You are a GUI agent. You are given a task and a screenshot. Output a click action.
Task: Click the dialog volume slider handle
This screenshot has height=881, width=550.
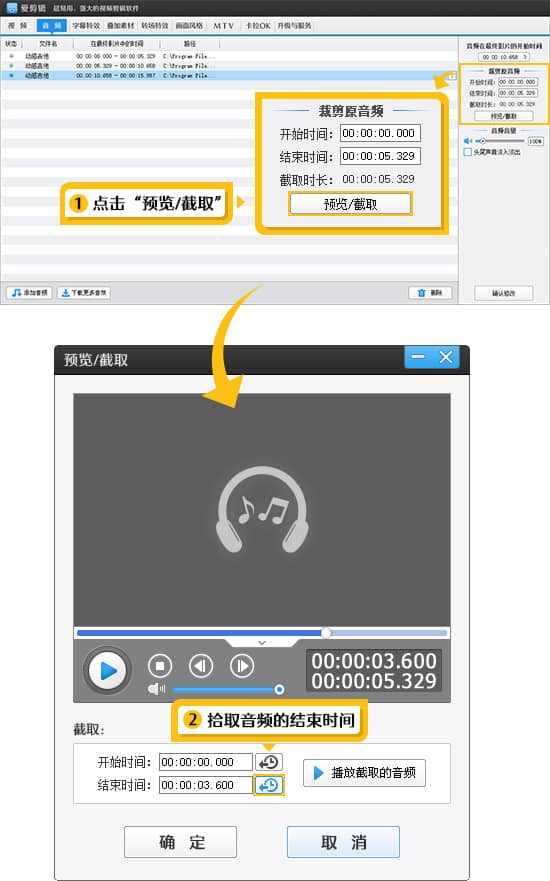279,689
